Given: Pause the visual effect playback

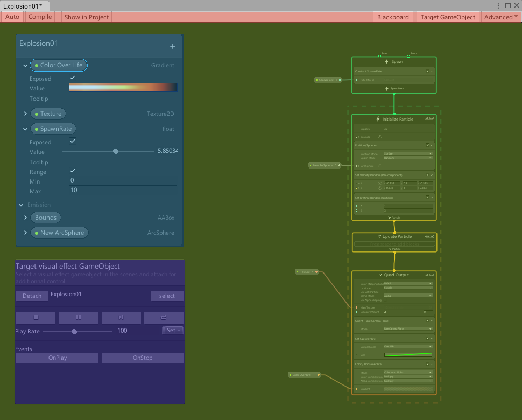Looking at the screenshot, I should pos(79,318).
